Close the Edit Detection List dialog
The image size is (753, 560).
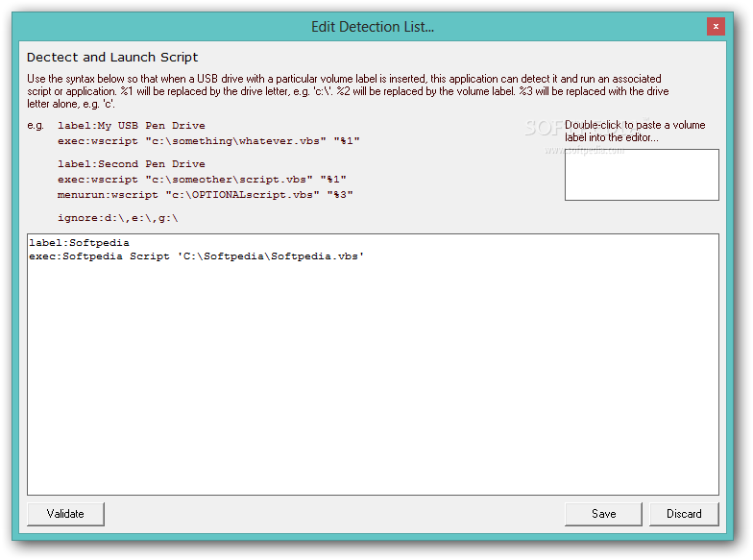tap(716, 27)
